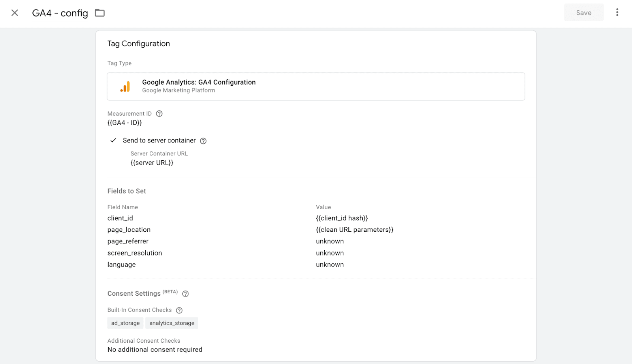Click the Google Marketing Platform subtitle

pos(179,90)
